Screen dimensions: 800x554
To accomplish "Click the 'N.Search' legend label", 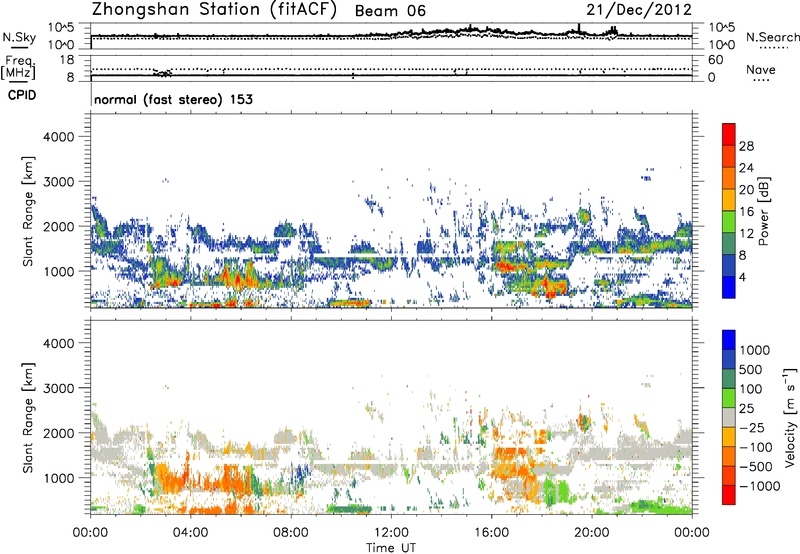I will pos(772,37).
